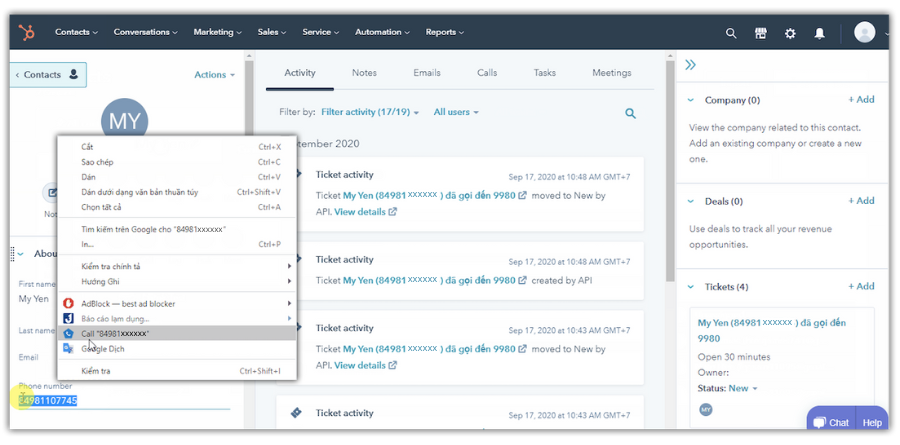Select Call "84981xxxxxx" in context menu
900x445 pixels.
point(115,333)
